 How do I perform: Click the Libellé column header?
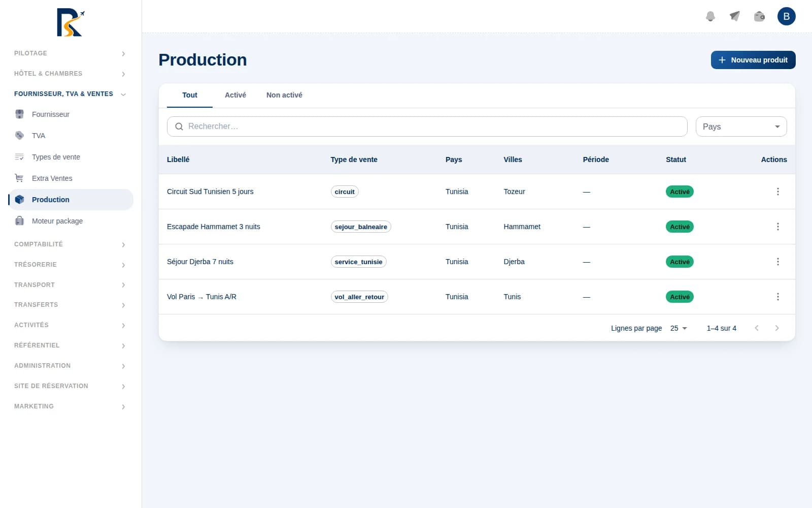point(178,160)
